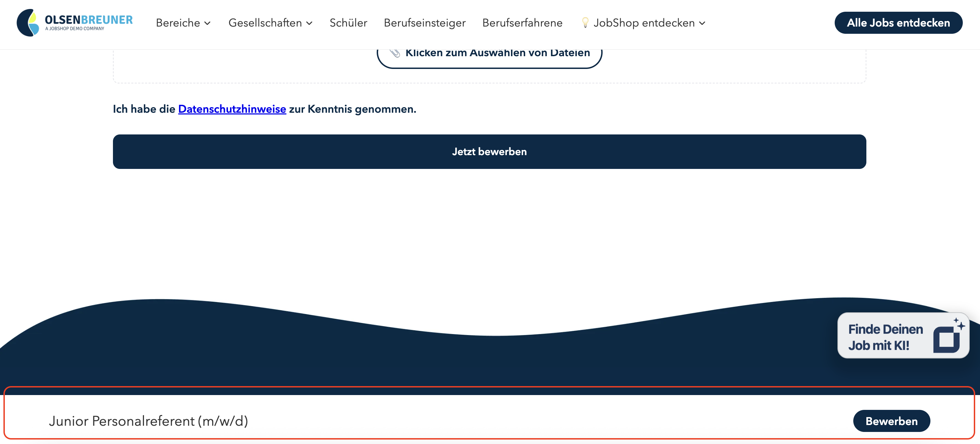Expand the Gesellschaften dropdown chevron

click(309, 23)
